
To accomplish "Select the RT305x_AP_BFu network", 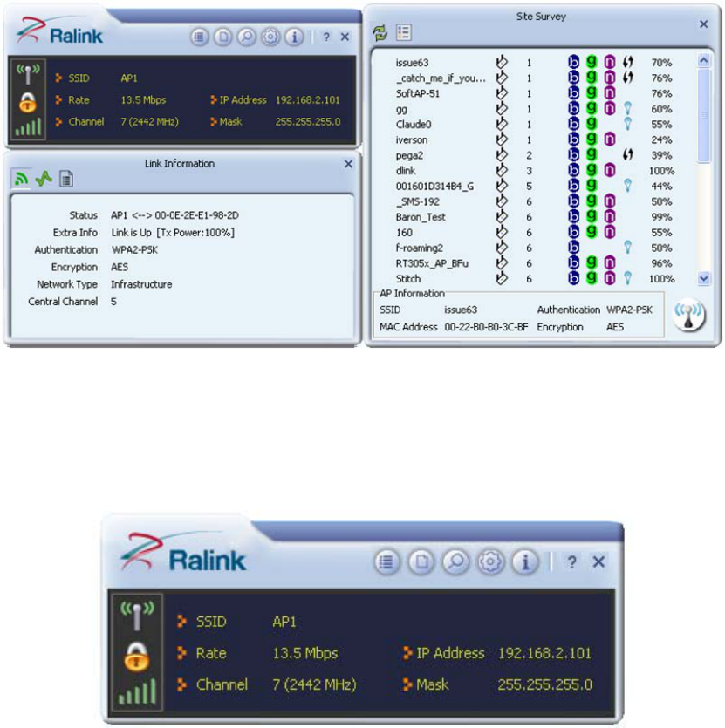I will point(534,263).
